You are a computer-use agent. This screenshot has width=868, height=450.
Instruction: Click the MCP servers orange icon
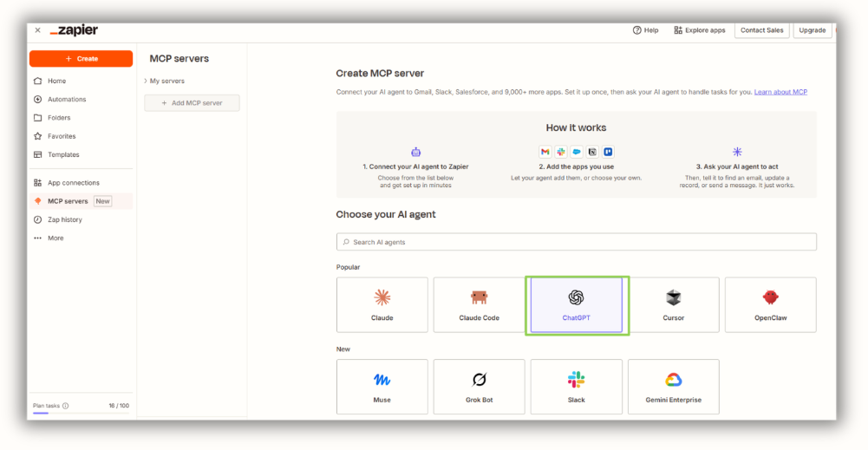[x=37, y=201]
